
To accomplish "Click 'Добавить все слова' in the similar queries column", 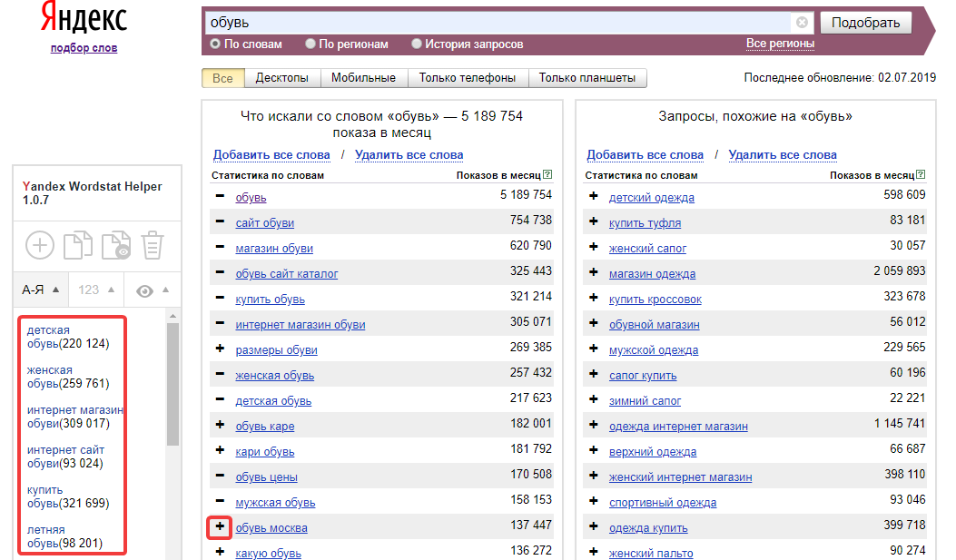I will 646,155.
